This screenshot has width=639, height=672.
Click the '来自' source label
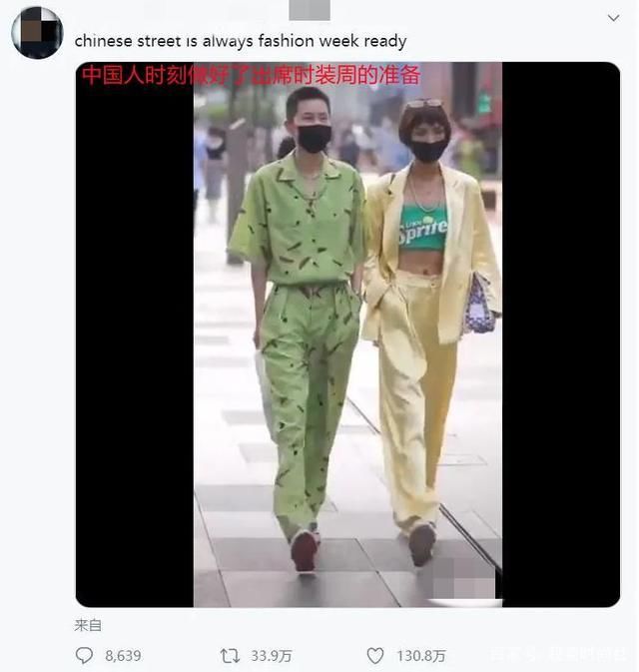click(88, 625)
